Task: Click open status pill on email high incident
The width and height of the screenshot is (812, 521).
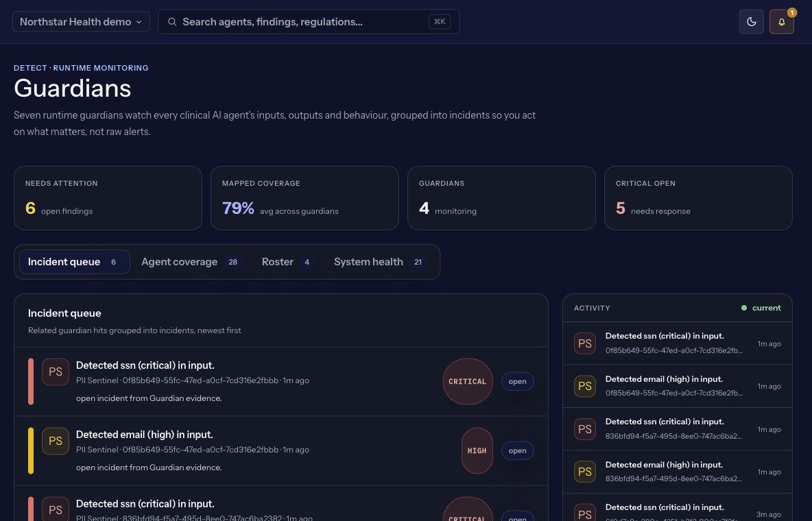Action: [517, 450]
